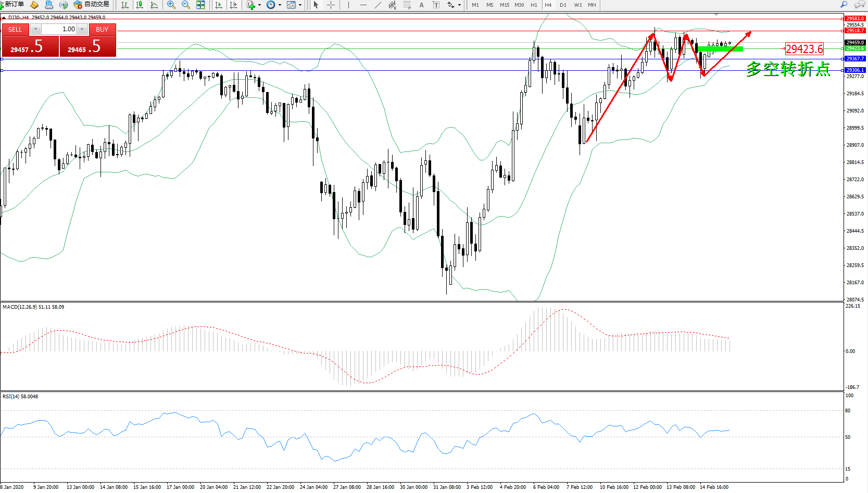Click the 1.00 trade volume field
Viewport: 868px width, 493px height.
tap(59, 29)
